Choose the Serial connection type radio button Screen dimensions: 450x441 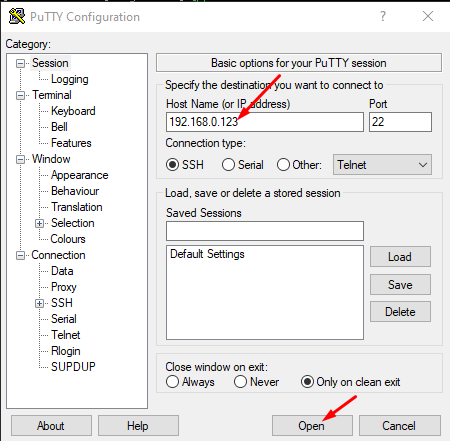[228, 165]
